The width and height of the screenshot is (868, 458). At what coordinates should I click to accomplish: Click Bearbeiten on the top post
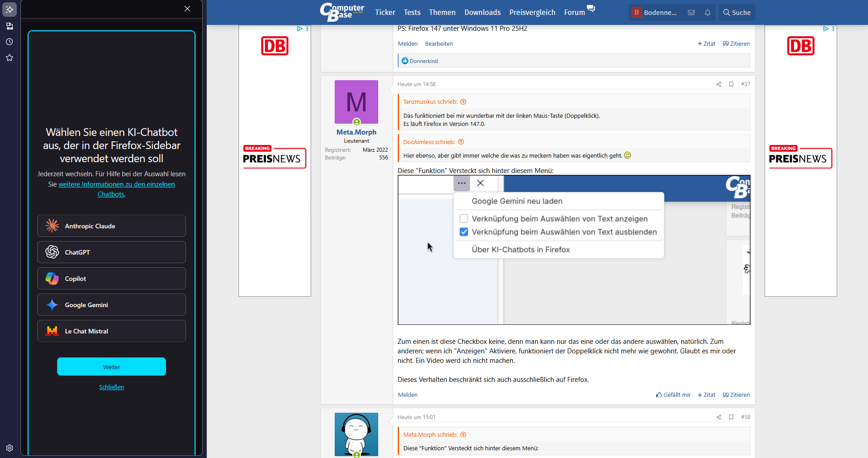tap(439, 44)
